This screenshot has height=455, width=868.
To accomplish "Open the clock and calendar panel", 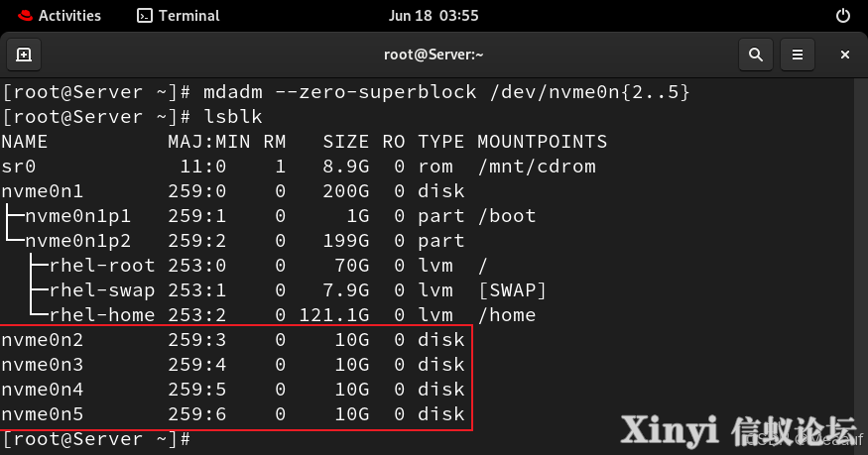I will 434,16.
